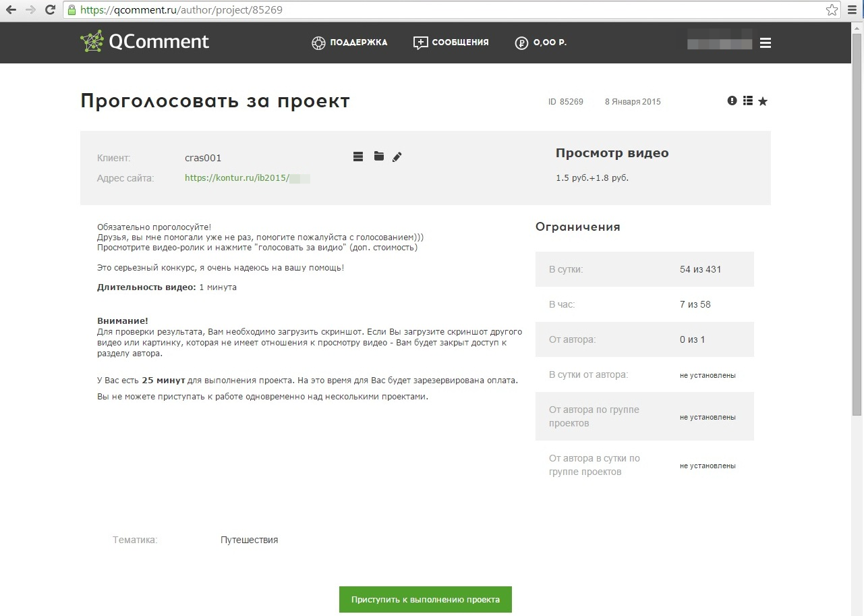864x616 pixels.
Task: Click the Внимание! warning heading
Action: click(x=123, y=320)
